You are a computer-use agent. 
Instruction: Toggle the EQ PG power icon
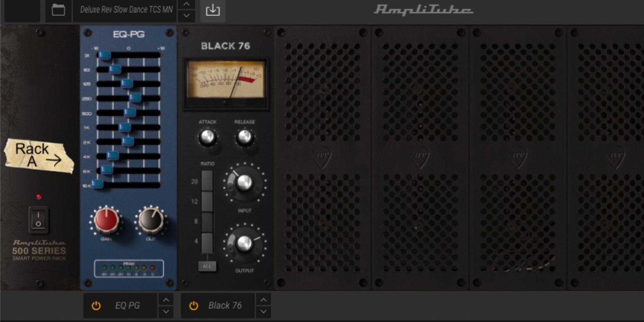pos(96,306)
